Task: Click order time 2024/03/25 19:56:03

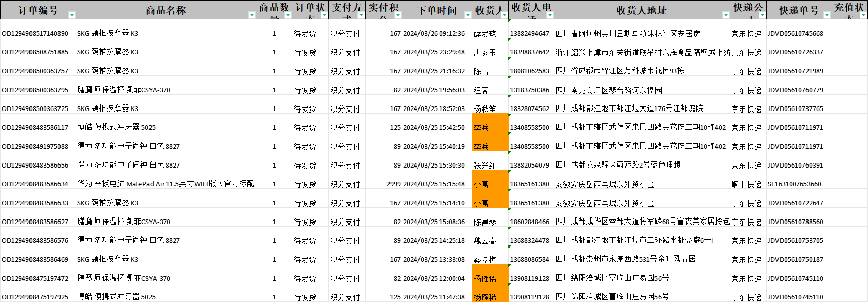Action: pyautogui.click(x=434, y=90)
